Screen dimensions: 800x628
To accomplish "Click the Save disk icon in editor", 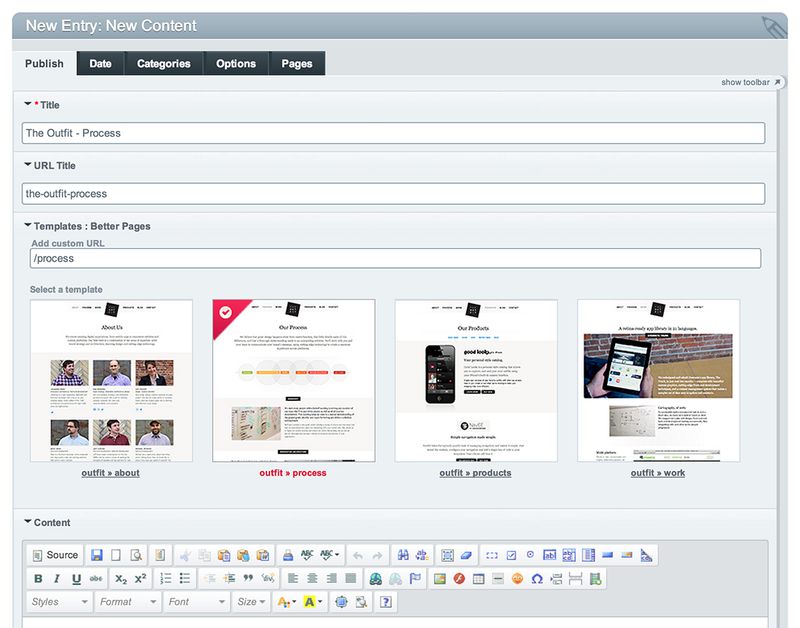I will (x=97, y=555).
